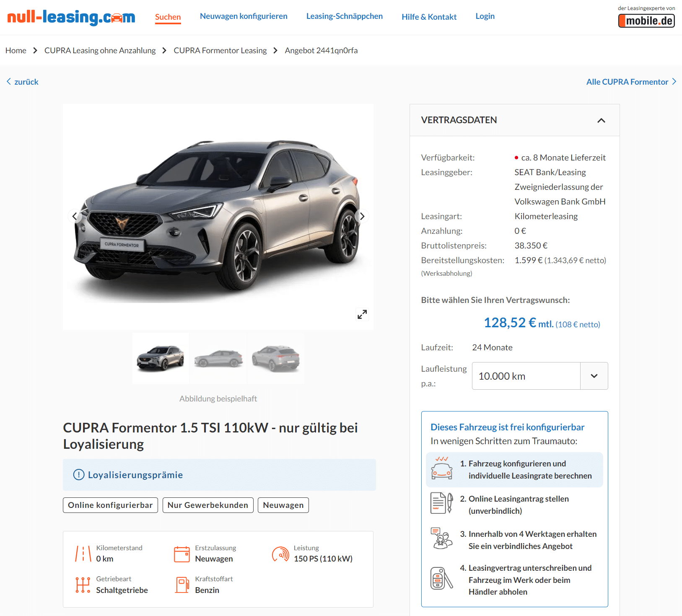Select the rear view car thumbnail

coord(276,358)
